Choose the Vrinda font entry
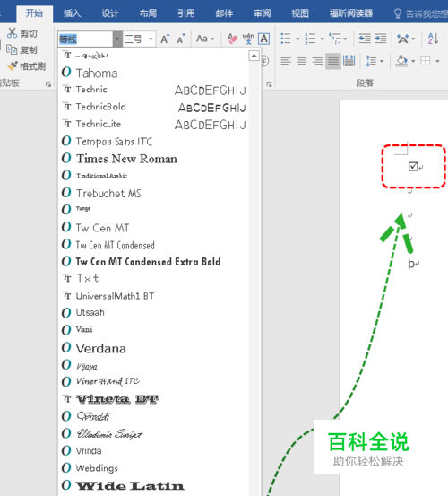 click(x=153, y=450)
